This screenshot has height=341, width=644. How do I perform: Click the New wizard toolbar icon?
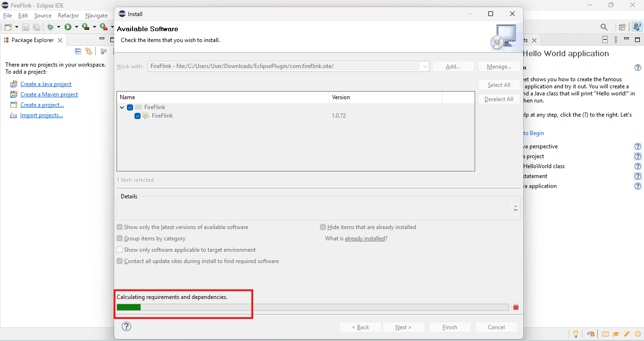8,27
